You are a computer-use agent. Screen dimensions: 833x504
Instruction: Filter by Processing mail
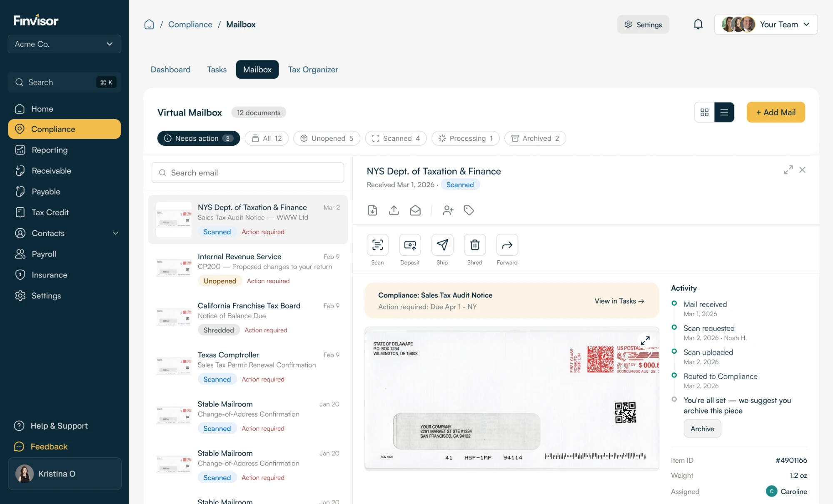[466, 138]
